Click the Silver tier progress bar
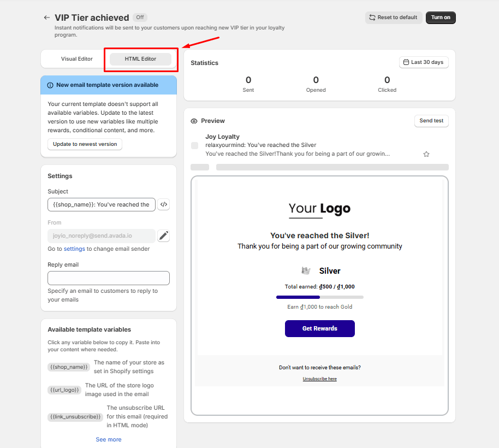The width and height of the screenshot is (499, 448). pyautogui.click(x=319, y=297)
